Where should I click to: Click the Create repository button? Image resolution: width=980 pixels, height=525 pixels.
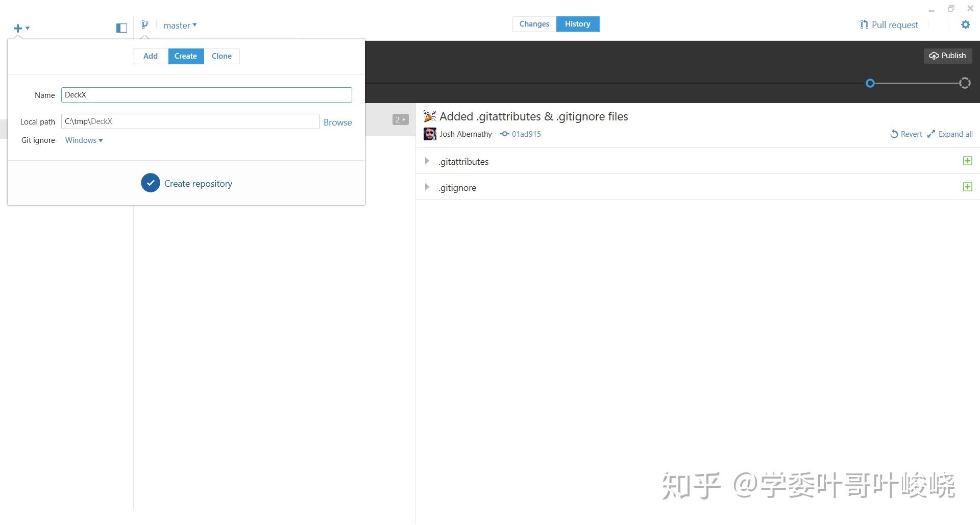coord(186,183)
